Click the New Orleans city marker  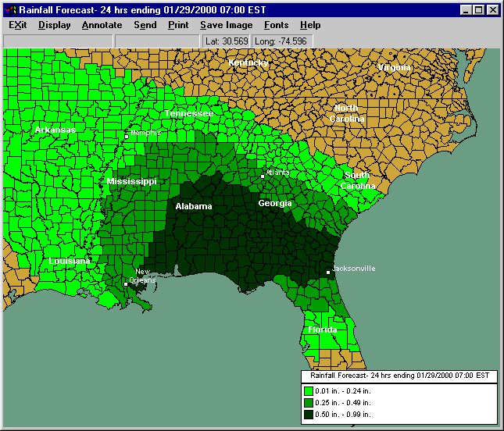[x=126, y=283]
